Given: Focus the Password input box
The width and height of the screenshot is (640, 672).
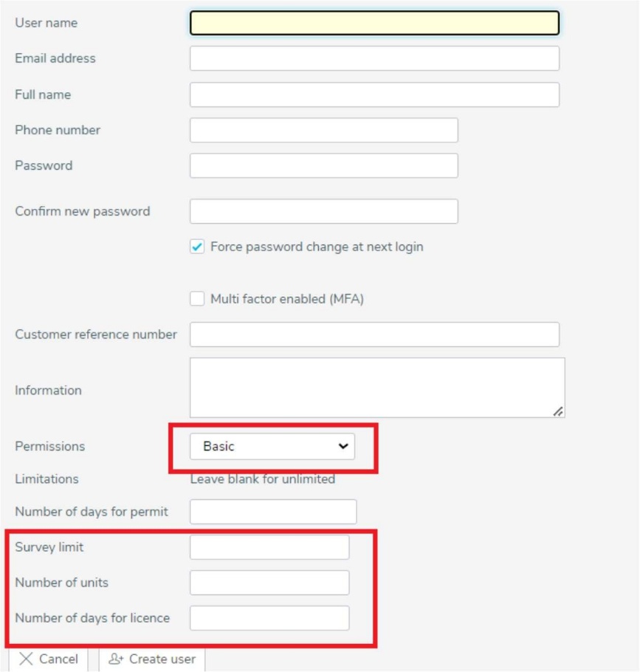Looking at the screenshot, I should tap(323, 165).
